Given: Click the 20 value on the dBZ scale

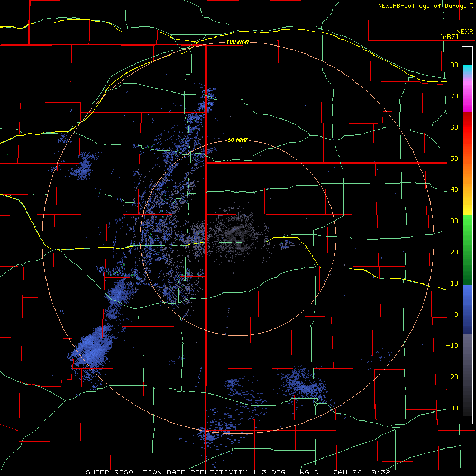Looking at the screenshot, I should pos(454,252).
